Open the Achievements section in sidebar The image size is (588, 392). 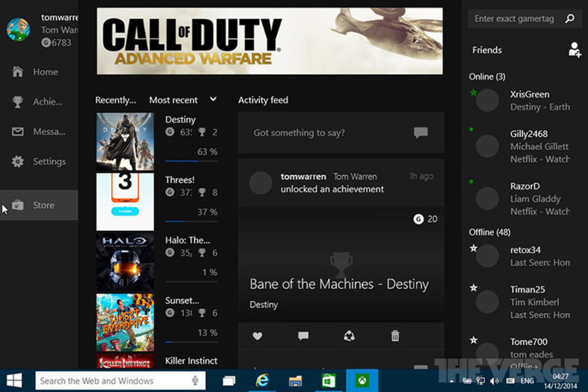pyautogui.click(x=39, y=102)
